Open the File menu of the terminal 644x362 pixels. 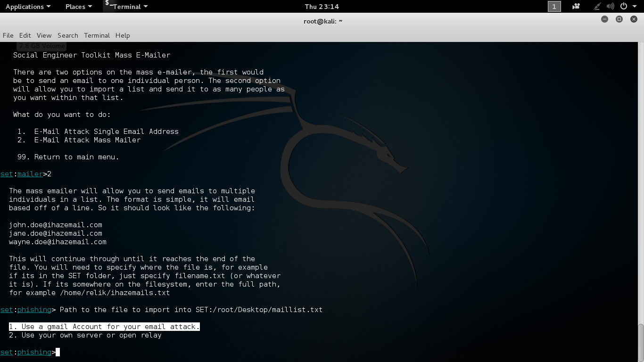tap(8, 35)
